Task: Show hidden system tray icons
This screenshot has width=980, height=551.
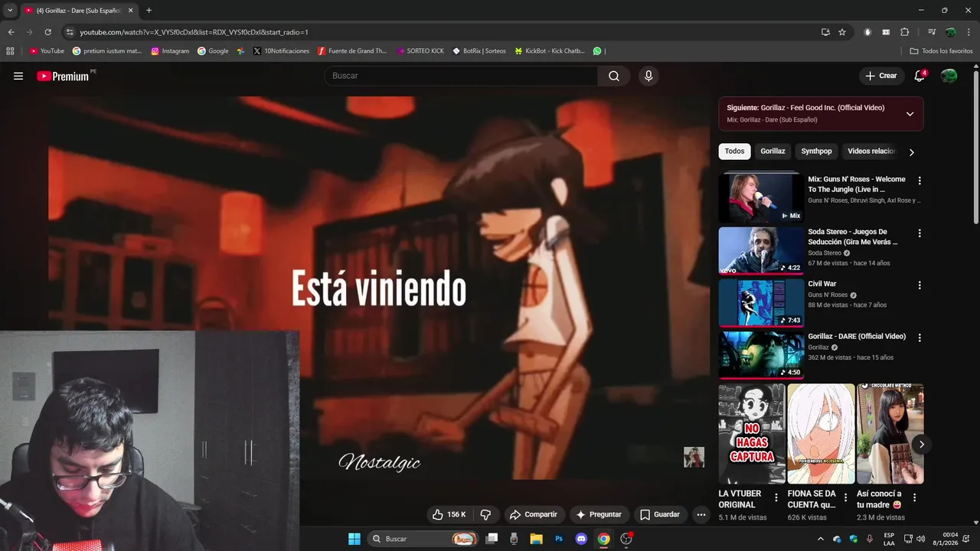Action: point(821,539)
